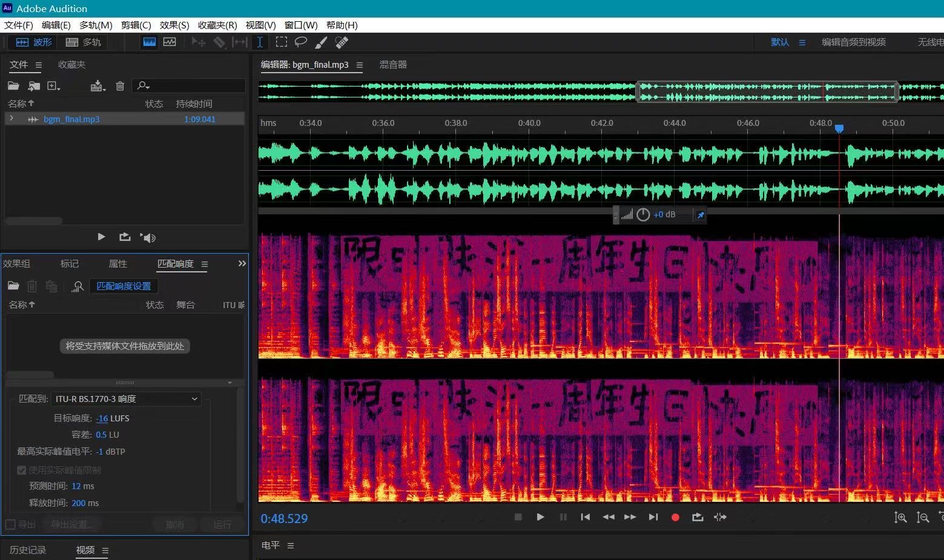Select the Paintbrush Selection tool
944x560 pixels.
tap(322, 42)
